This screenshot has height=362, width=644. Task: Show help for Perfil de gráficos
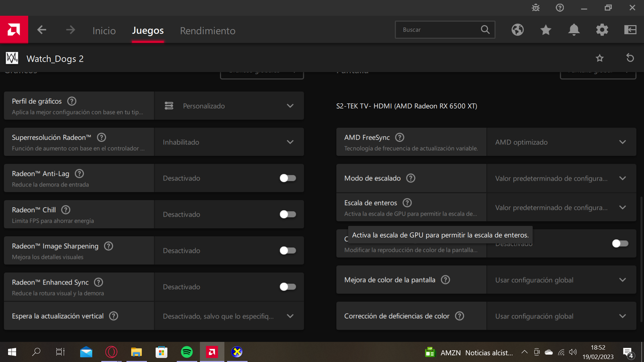(x=72, y=101)
